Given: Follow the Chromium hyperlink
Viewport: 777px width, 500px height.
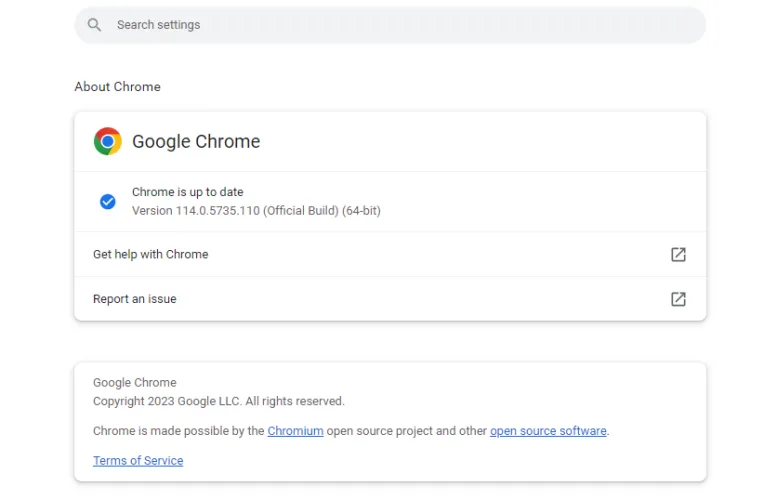Looking at the screenshot, I should [295, 431].
